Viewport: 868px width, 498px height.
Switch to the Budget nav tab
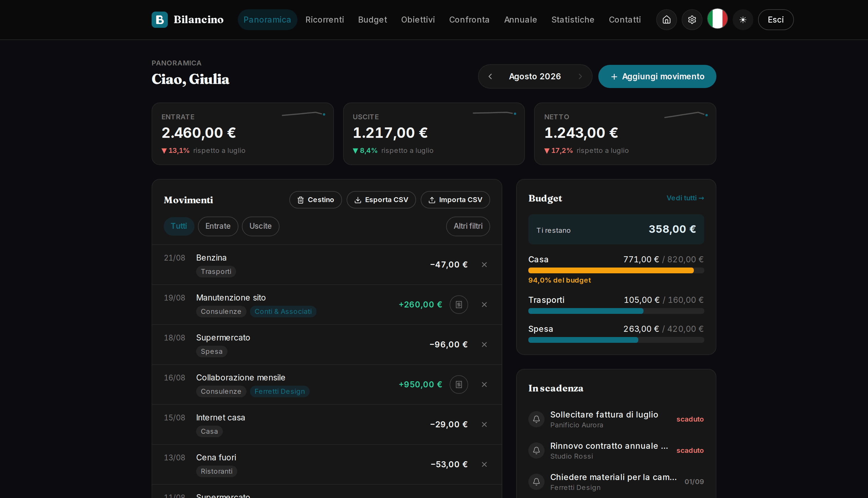pos(372,19)
